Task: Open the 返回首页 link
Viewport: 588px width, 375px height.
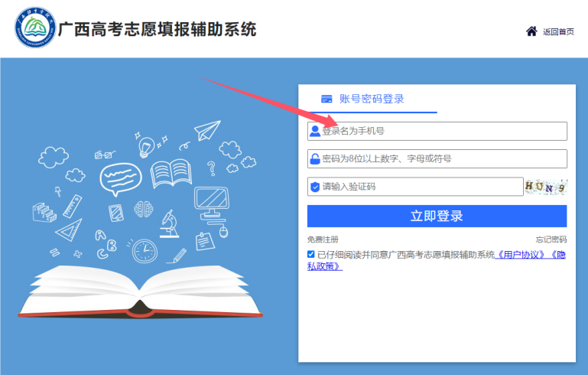Action: click(x=558, y=31)
